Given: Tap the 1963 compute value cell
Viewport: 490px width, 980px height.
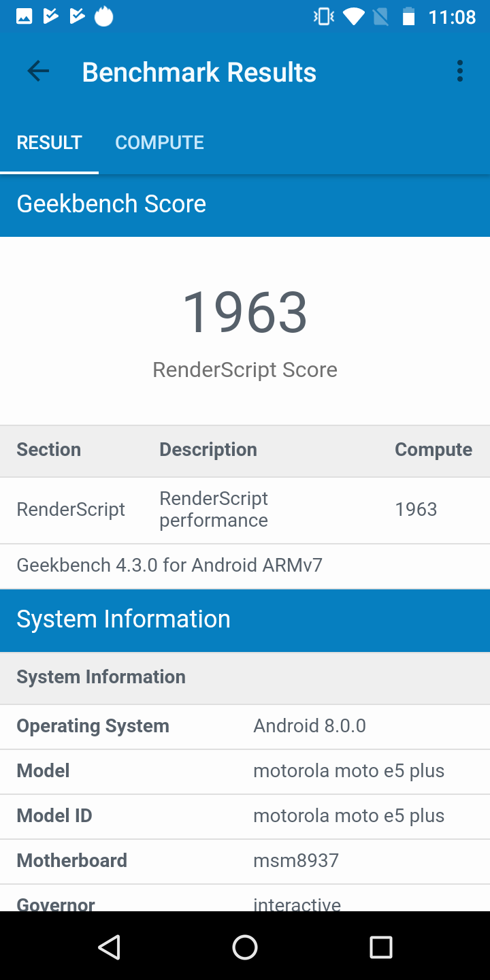Looking at the screenshot, I should 416,509.
